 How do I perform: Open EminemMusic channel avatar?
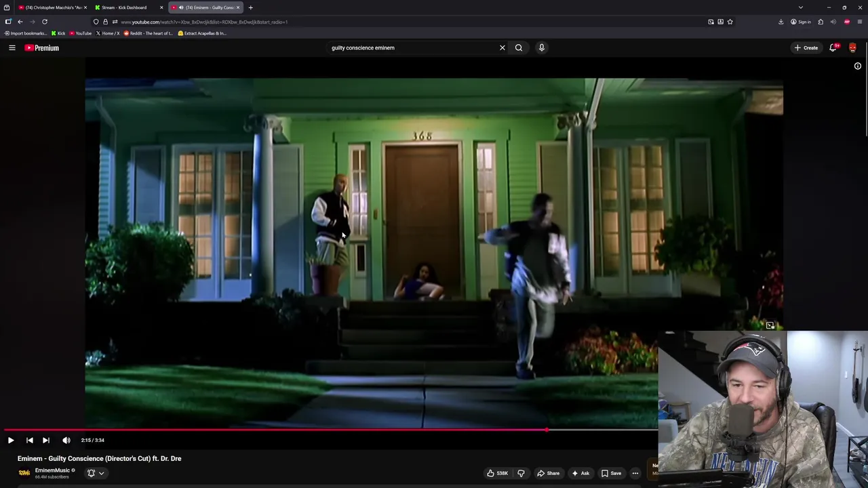pos(24,473)
